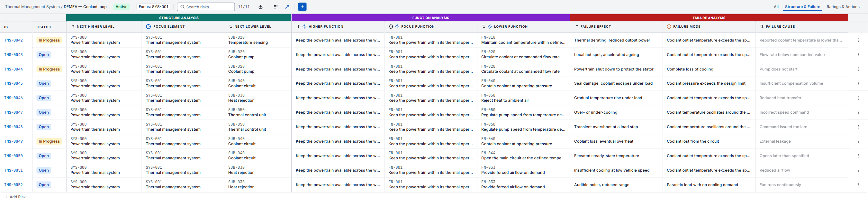This screenshot has width=868, height=198.
Task: Open the grid view options icon
Action: coord(276,7)
